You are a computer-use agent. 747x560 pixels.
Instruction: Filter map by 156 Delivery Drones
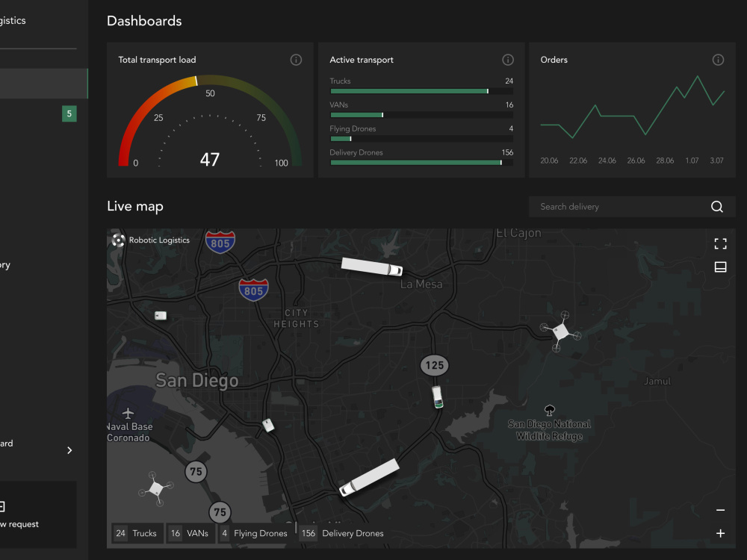343,533
